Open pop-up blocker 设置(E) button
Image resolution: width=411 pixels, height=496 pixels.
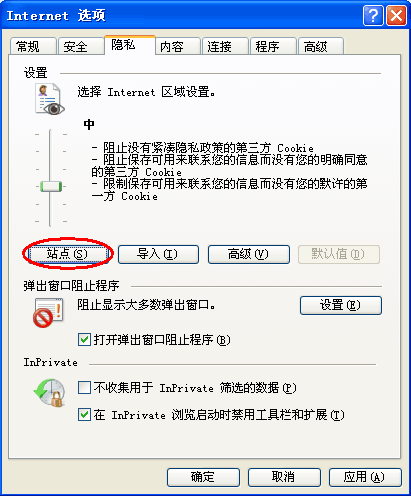point(341,305)
